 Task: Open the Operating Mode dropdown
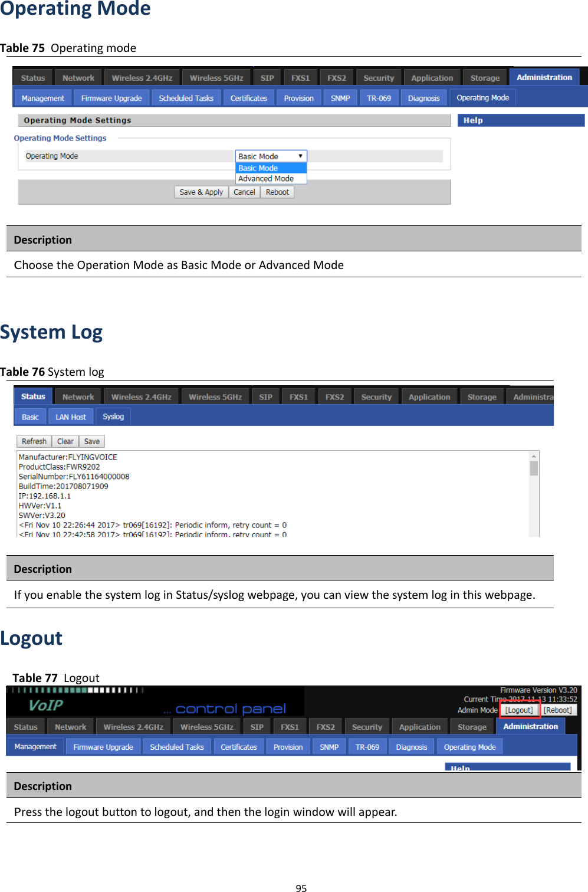coord(270,156)
